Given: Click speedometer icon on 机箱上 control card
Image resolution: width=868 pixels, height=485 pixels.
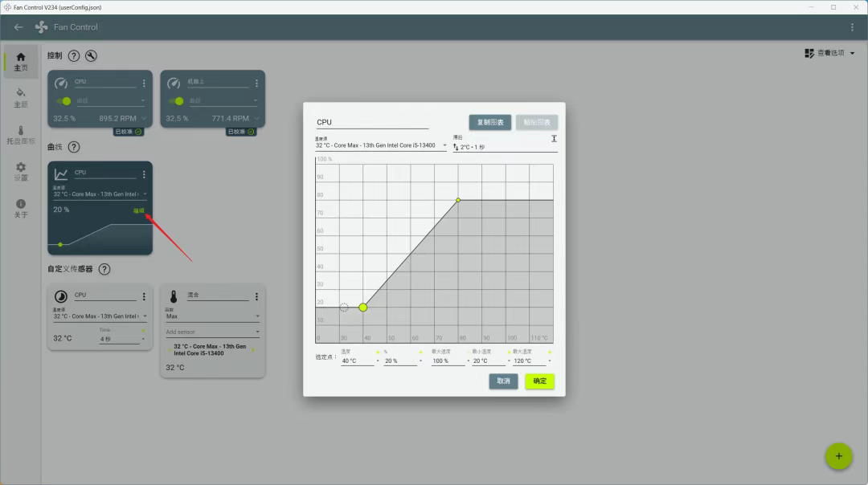Looking at the screenshot, I should click(174, 83).
